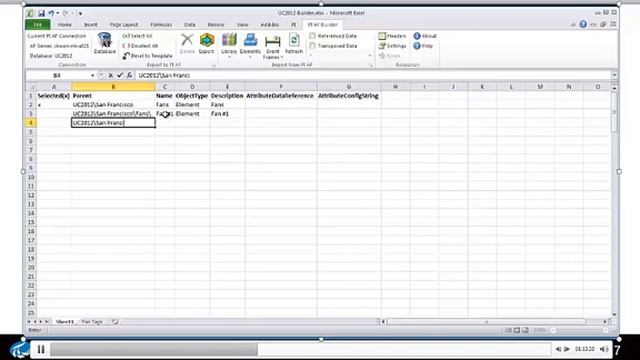Screen dimensions: 640x360
Task: Select row 4 header
Action: point(31,122)
